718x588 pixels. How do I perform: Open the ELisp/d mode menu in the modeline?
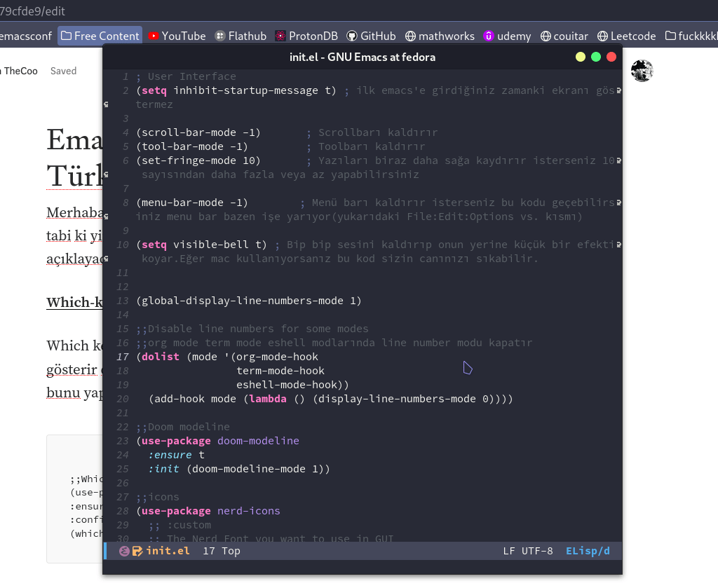click(588, 551)
